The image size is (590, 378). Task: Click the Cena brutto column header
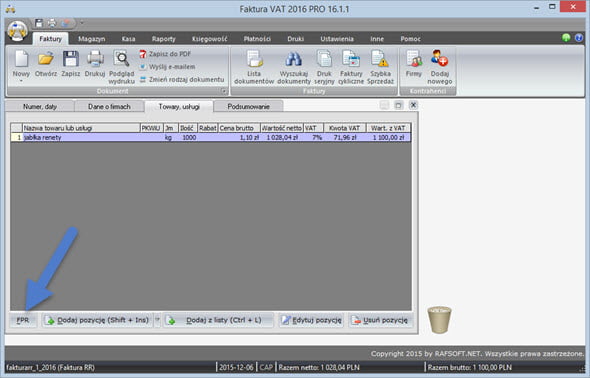[239, 128]
